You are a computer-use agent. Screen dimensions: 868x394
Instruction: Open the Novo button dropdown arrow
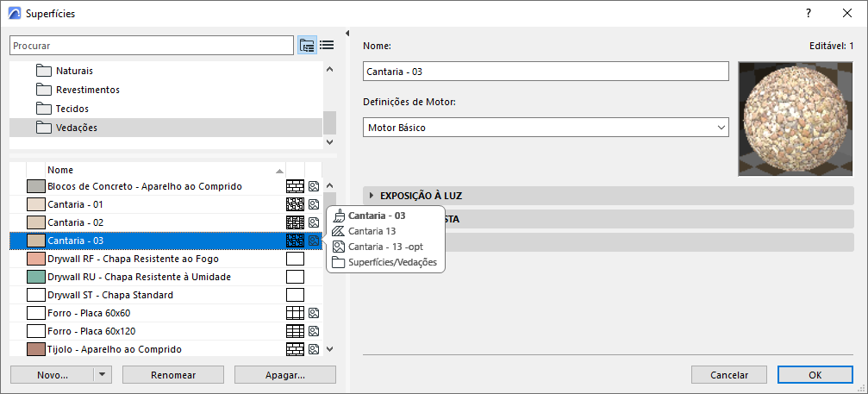(103, 375)
